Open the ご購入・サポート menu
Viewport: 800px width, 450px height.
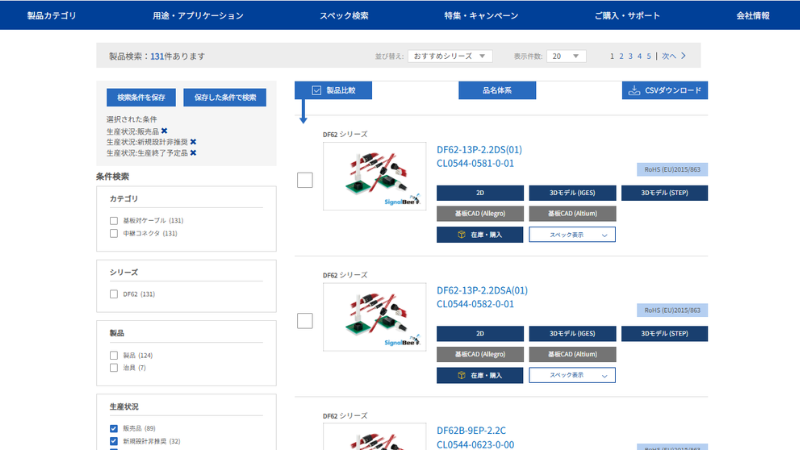pos(627,15)
